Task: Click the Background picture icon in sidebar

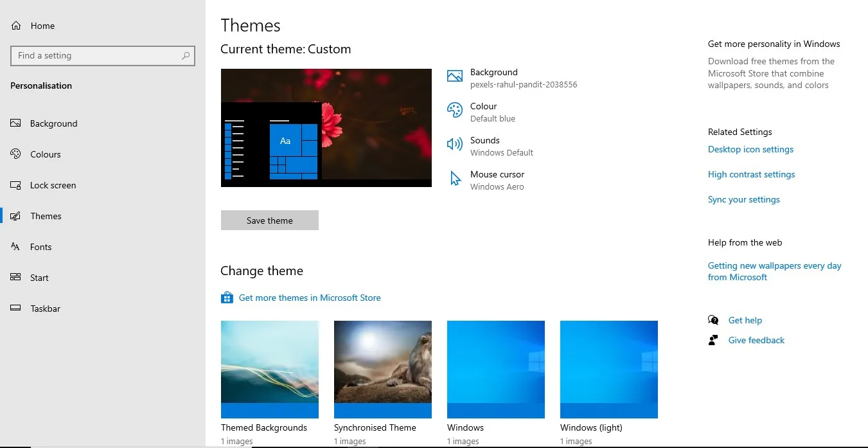Action: pyautogui.click(x=16, y=123)
